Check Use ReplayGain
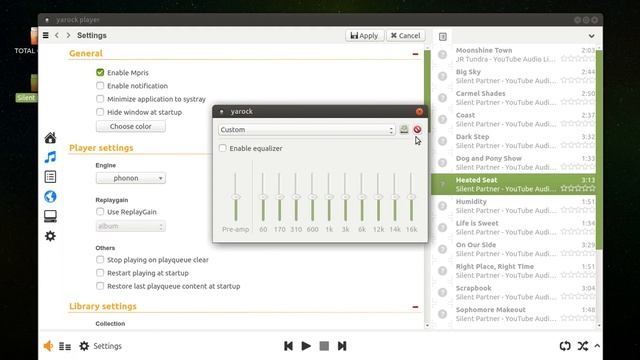Screen dimensions: 640x360 tap(100, 211)
